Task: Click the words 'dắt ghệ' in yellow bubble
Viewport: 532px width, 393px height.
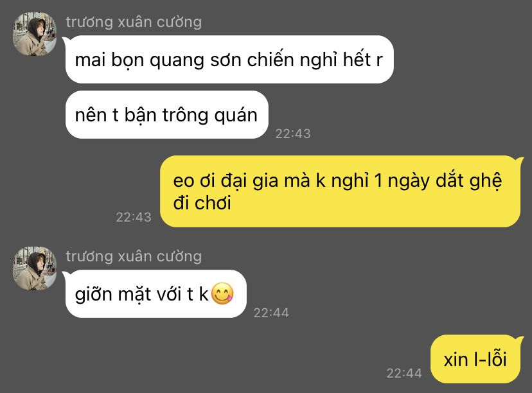Action: (469, 180)
